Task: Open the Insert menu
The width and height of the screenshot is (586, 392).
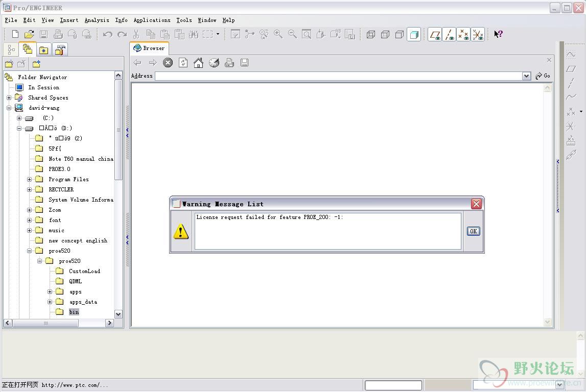Action: tap(69, 20)
